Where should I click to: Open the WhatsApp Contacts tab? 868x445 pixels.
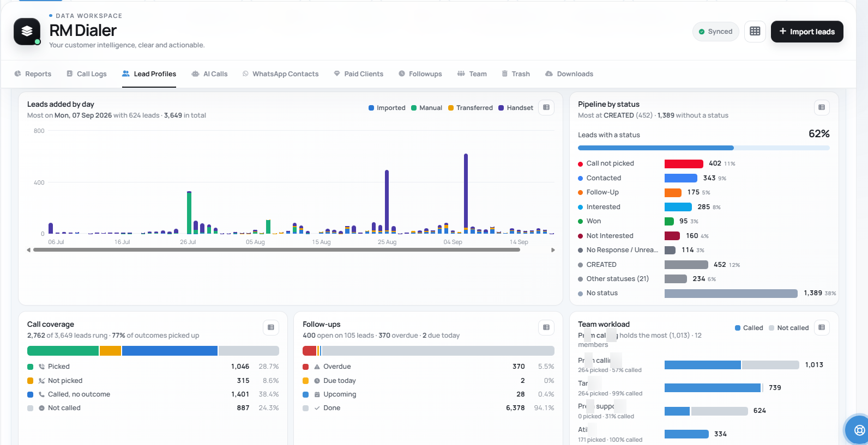tap(280, 74)
